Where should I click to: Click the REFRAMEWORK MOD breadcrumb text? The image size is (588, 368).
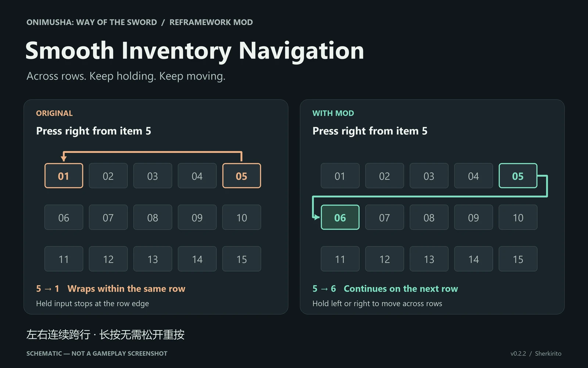click(211, 22)
